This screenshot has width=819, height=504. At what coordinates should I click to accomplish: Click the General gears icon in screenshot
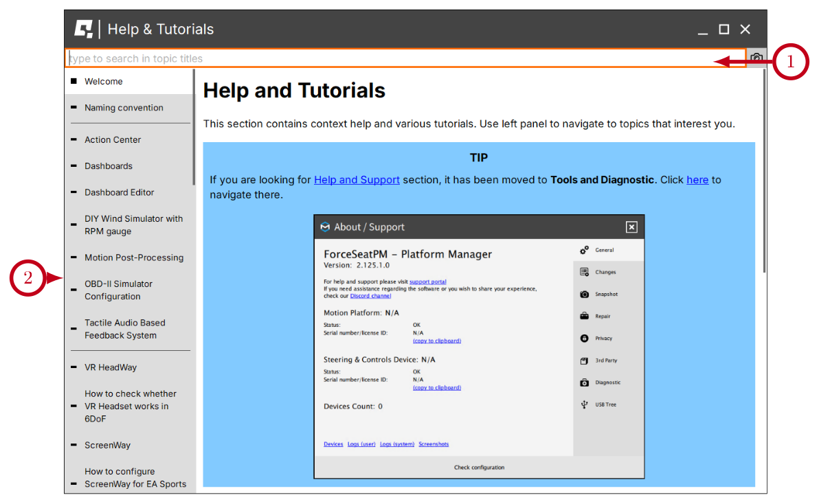tap(584, 250)
